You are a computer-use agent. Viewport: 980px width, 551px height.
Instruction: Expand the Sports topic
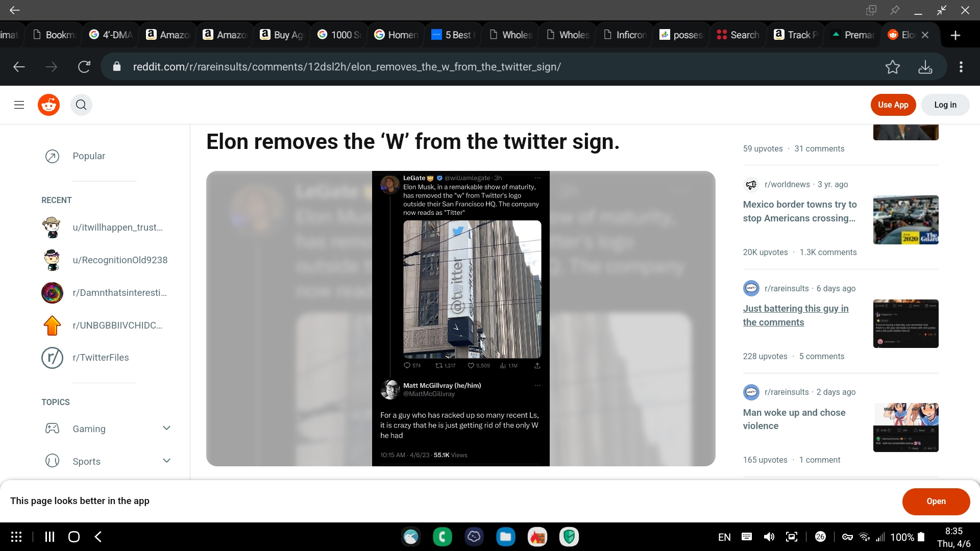(x=166, y=461)
